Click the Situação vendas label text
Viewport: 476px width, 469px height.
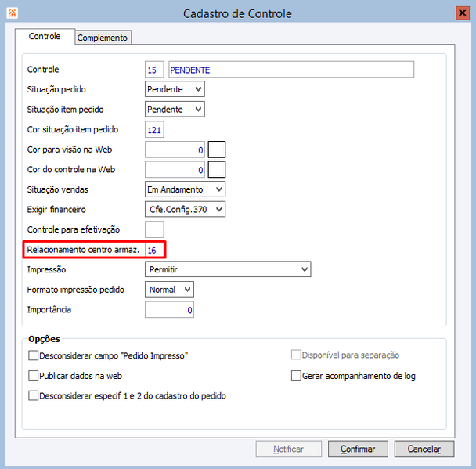(x=58, y=189)
